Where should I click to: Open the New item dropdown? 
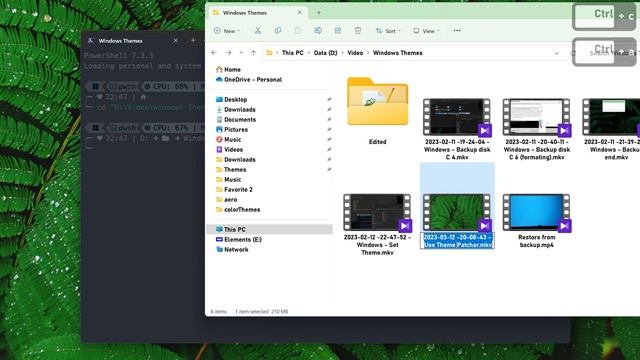[227, 31]
